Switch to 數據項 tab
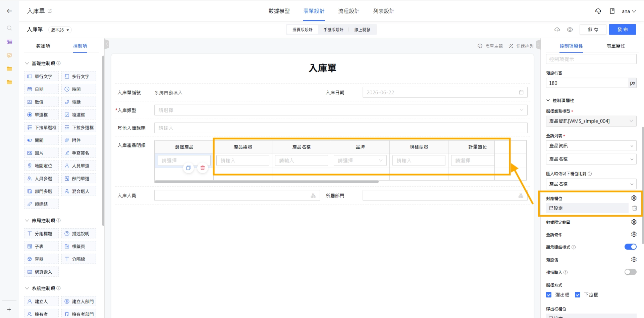 click(43, 46)
